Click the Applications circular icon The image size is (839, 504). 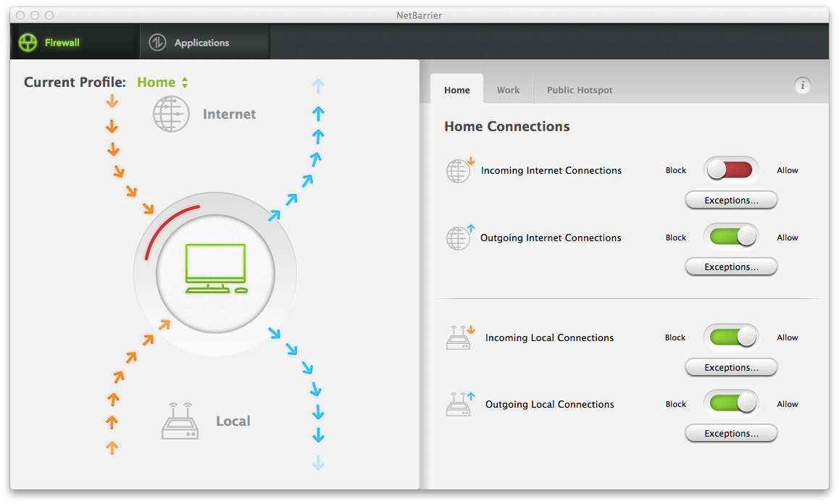(x=157, y=42)
